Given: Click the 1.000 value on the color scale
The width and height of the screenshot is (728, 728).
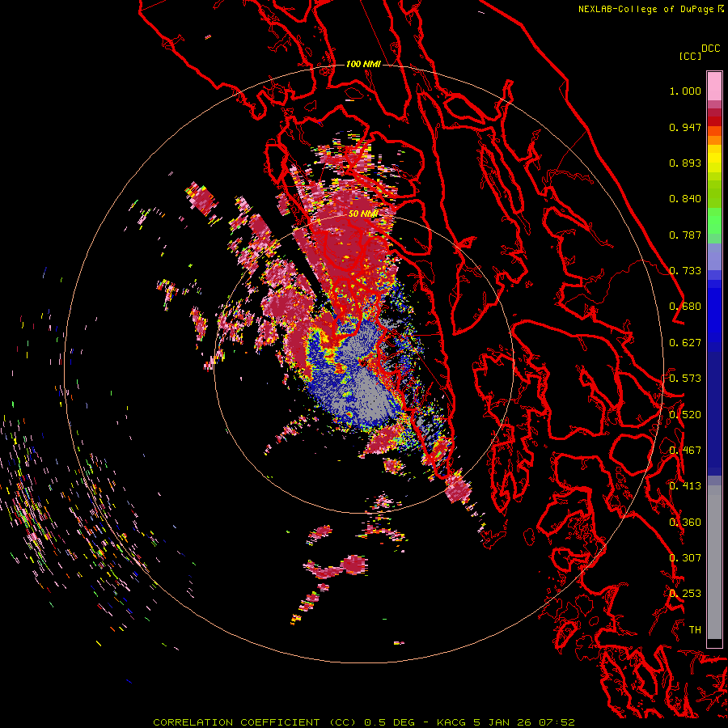Looking at the screenshot, I should (685, 91).
